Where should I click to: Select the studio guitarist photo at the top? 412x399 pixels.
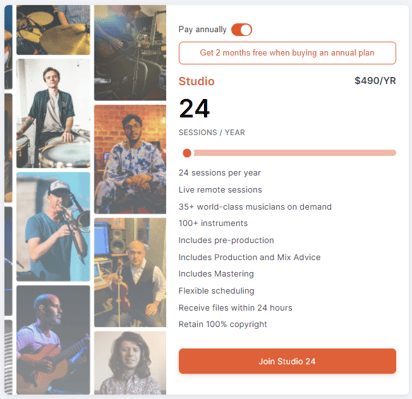(x=130, y=53)
